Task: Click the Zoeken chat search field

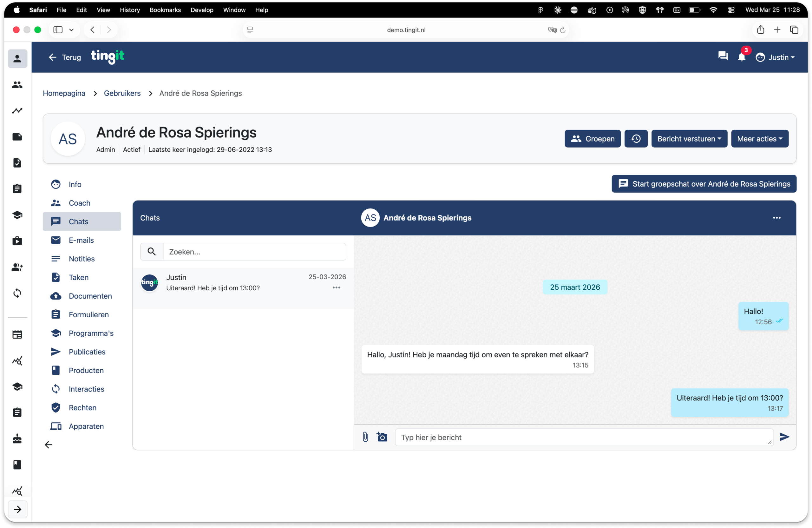Action: (x=254, y=252)
